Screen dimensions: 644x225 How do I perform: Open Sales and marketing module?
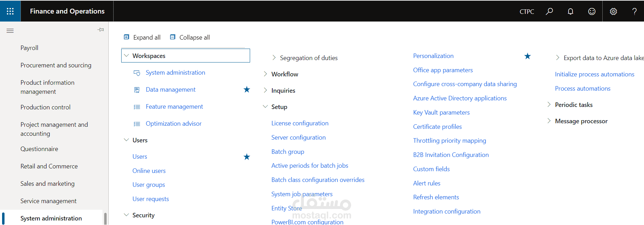[48, 184]
